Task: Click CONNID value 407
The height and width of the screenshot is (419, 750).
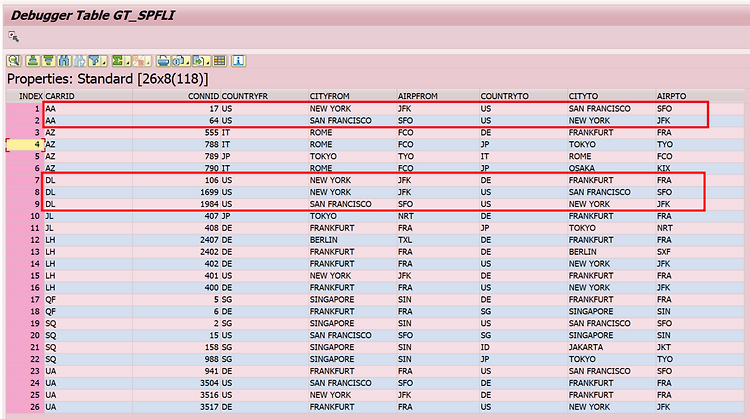Action: pos(211,216)
